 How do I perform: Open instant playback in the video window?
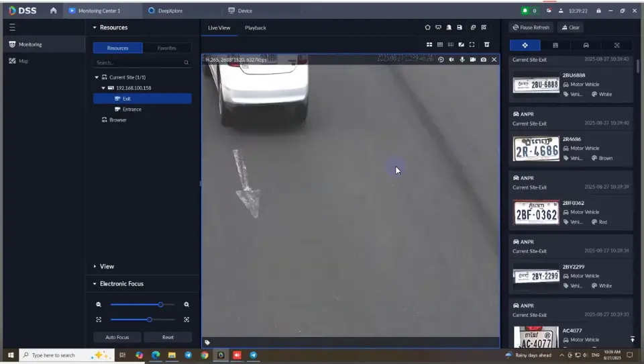(x=441, y=60)
